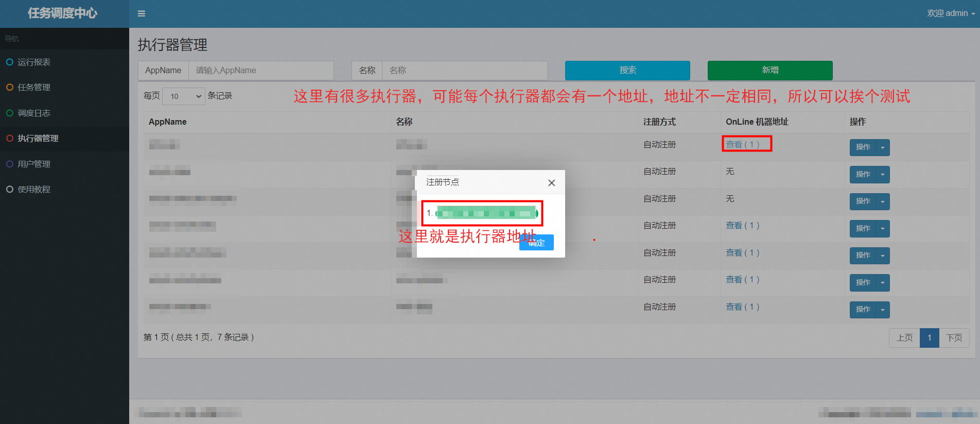Click the green 新增 button
This screenshot has width=980, height=424.
tap(770, 71)
